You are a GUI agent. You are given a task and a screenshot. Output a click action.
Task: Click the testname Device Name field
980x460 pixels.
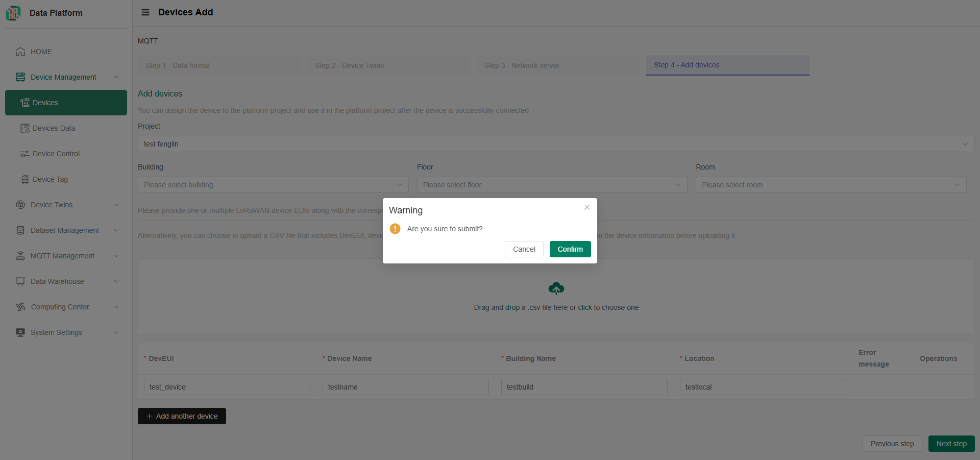click(x=405, y=387)
